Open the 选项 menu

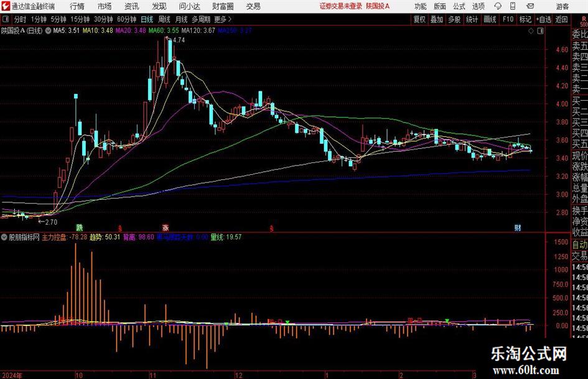pyautogui.click(x=478, y=6)
